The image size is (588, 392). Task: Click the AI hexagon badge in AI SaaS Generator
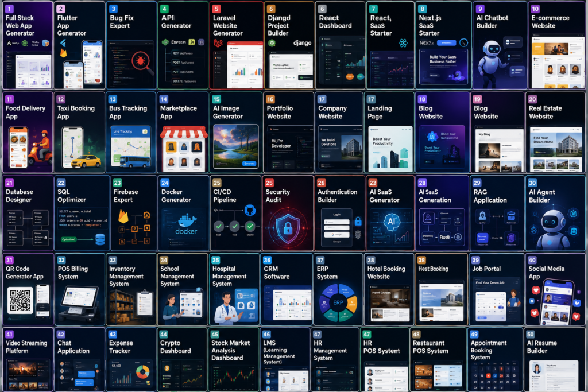click(392, 222)
